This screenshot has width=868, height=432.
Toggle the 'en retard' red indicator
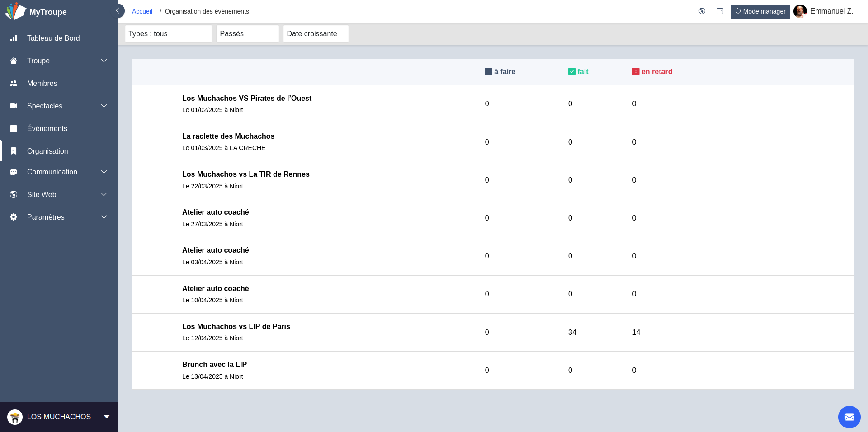pos(636,71)
